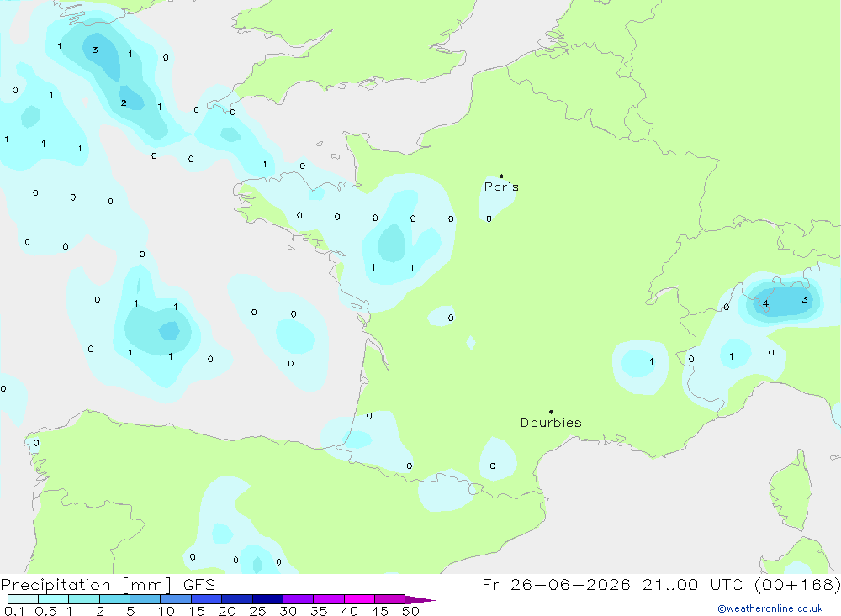Image resolution: width=841 pixels, height=616 pixels.
Task: Open the weatheronline.co.uk copyright link
Action: point(770,608)
